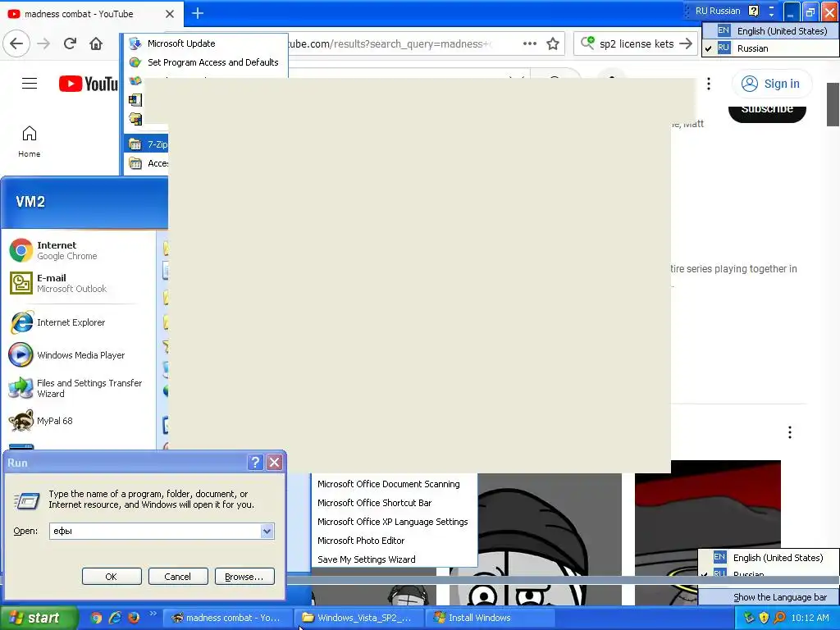
Task: Click the sp2 license kets search box
Action: (637, 43)
